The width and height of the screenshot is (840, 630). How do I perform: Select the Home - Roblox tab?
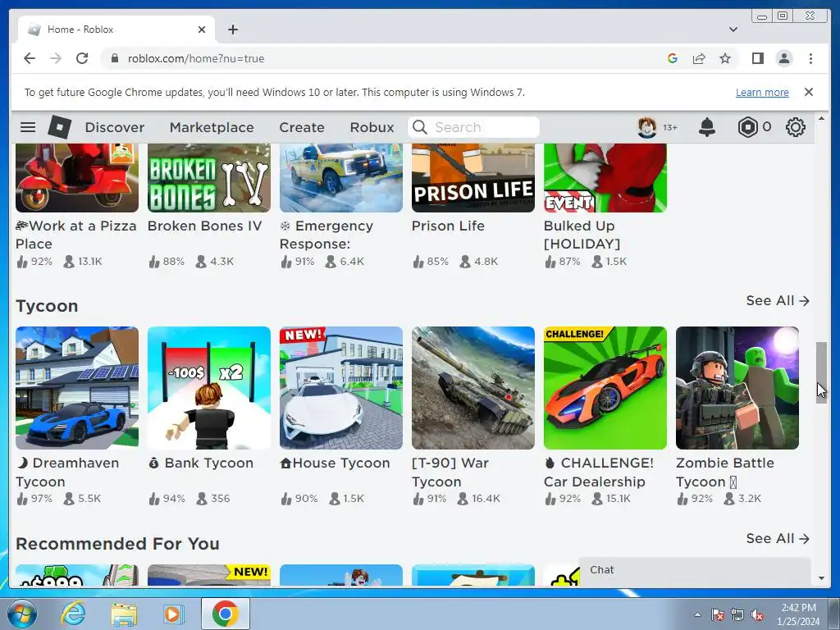coord(116,30)
